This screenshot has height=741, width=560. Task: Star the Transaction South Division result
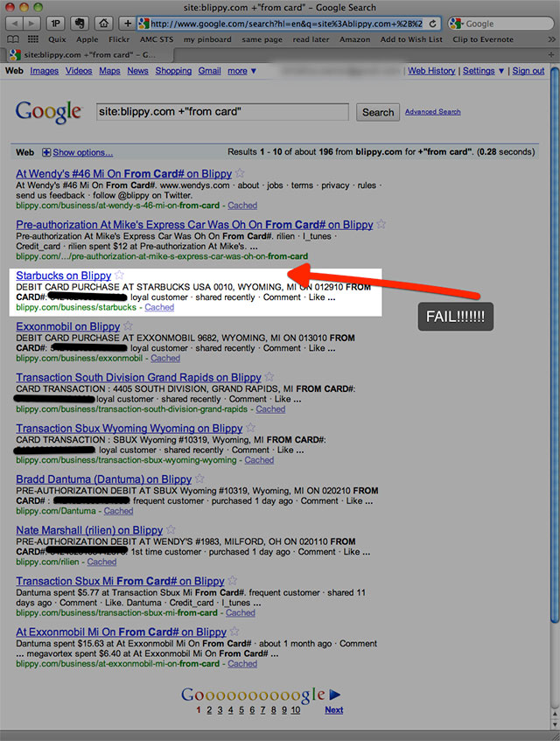click(x=269, y=377)
